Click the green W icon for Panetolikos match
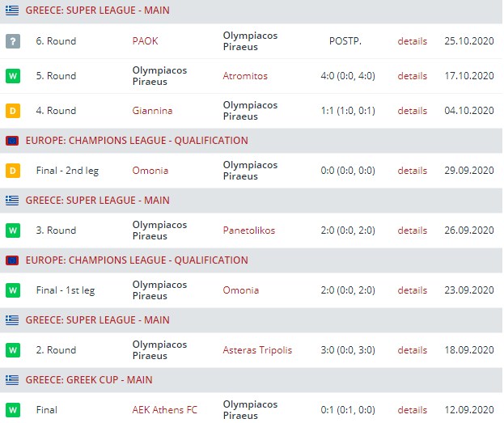Viewport: 504px width, 423px height. tap(12, 231)
